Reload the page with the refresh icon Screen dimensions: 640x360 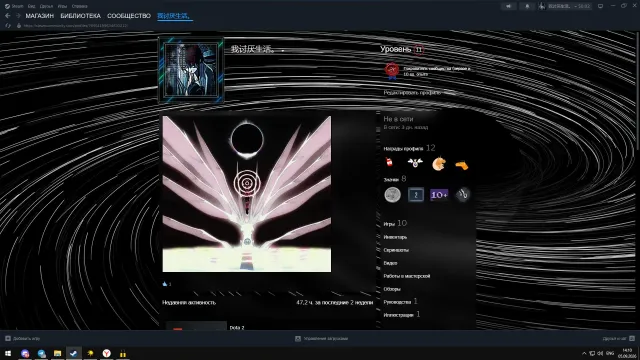coord(8,25)
